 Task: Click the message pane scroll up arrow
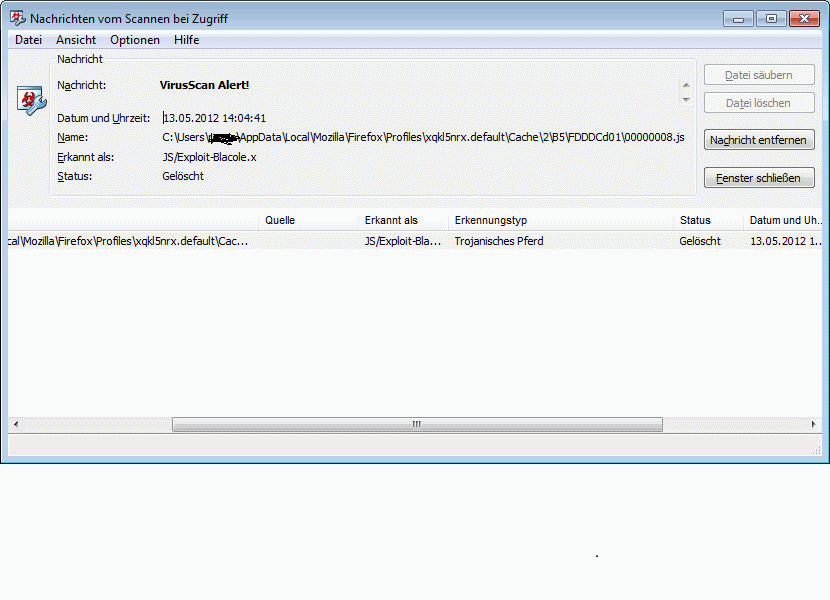(x=686, y=85)
